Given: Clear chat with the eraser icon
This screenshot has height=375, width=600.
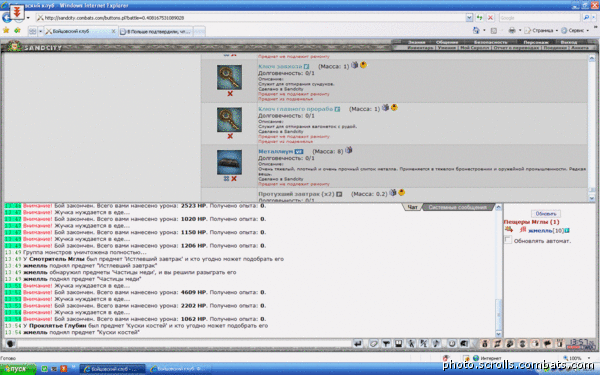Looking at the screenshot, I should click(x=374, y=344).
